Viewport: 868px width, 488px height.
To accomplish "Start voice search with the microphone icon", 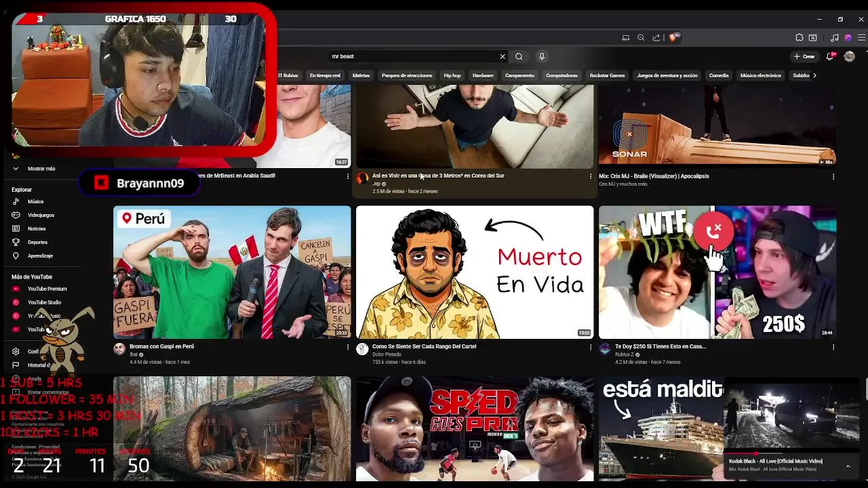I will [542, 56].
